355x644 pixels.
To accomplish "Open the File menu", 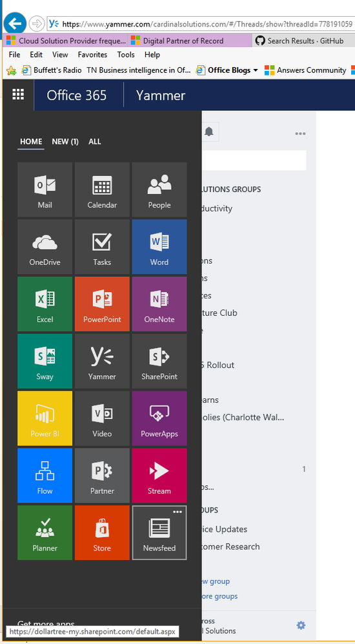I will click(14, 55).
